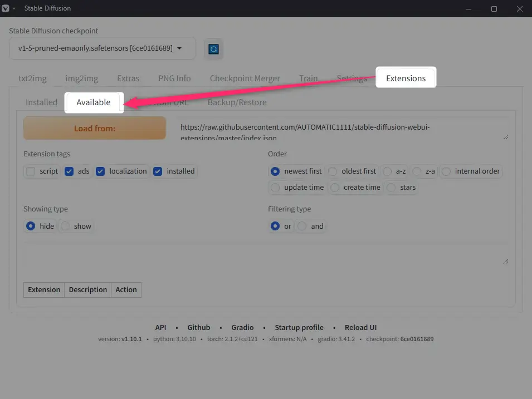Select the Installed sub-tab
The width and height of the screenshot is (532, 399).
point(41,102)
